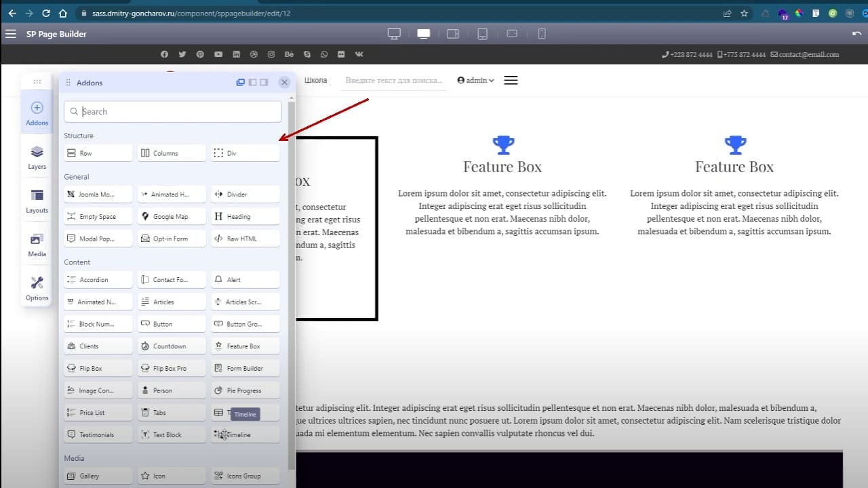Close the Addons panel

(285, 82)
